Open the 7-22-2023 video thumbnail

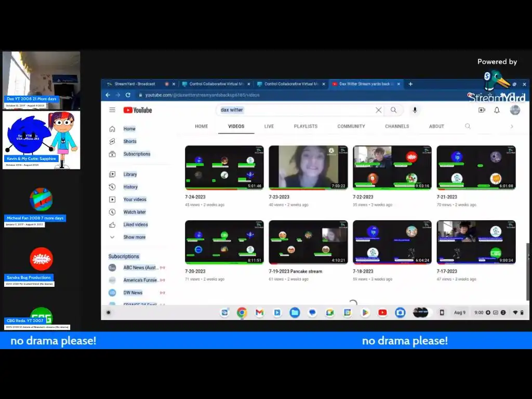coord(392,168)
